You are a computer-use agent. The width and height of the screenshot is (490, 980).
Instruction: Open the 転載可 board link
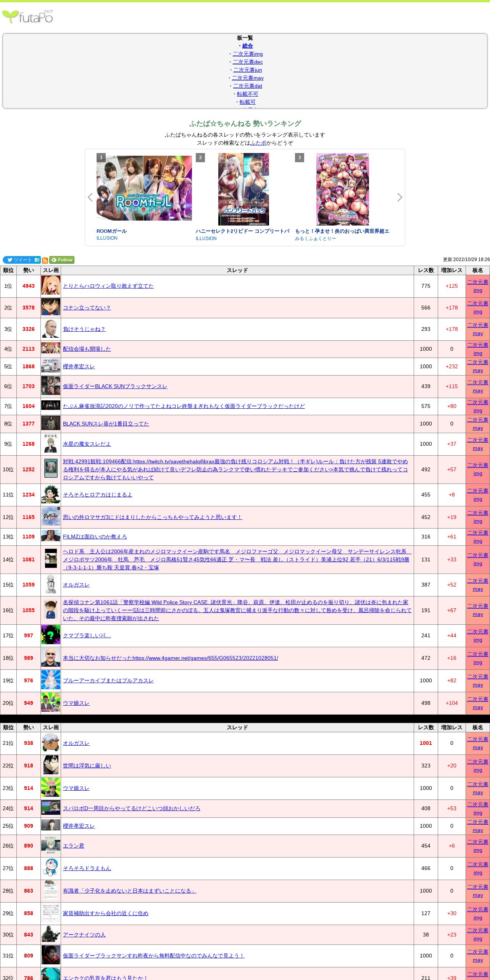pos(248,102)
